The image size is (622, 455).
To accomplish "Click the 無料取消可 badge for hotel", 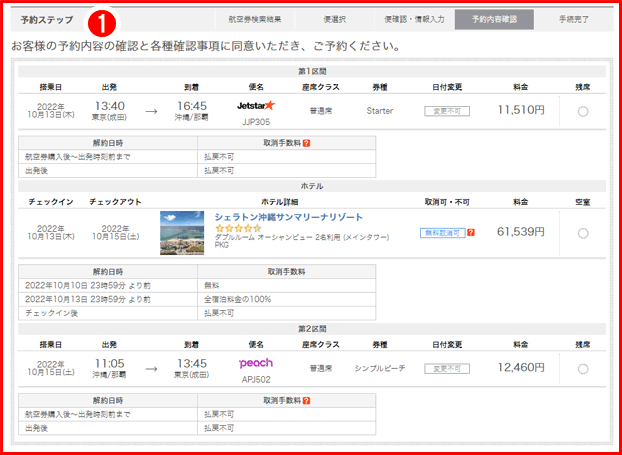I will pos(443,233).
